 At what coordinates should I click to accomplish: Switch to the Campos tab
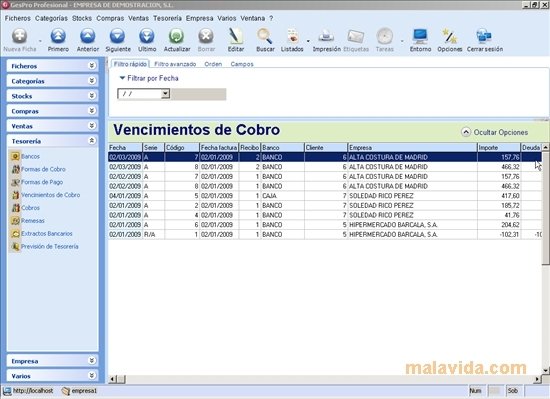point(242,64)
